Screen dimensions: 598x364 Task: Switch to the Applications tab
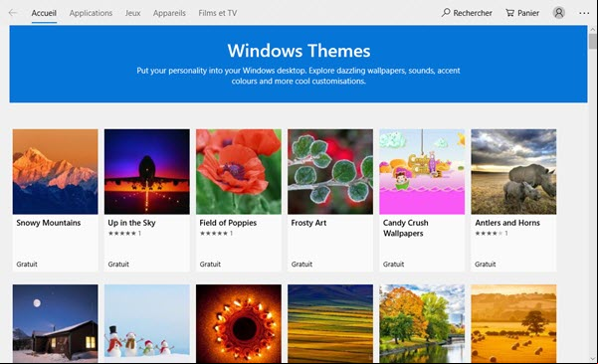(91, 13)
